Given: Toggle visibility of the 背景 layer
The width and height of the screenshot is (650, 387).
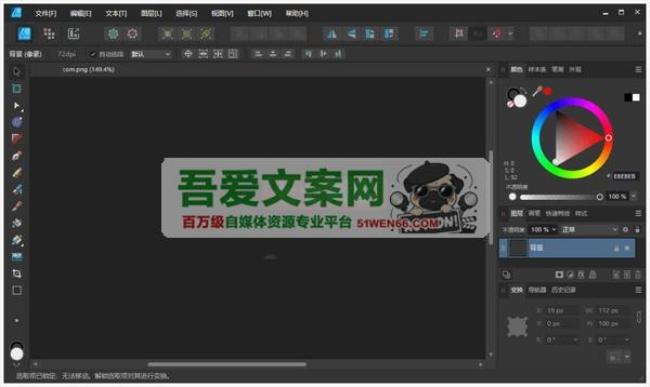Looking at the screenshot, I should pyautogui.click(x=627, y=248).
